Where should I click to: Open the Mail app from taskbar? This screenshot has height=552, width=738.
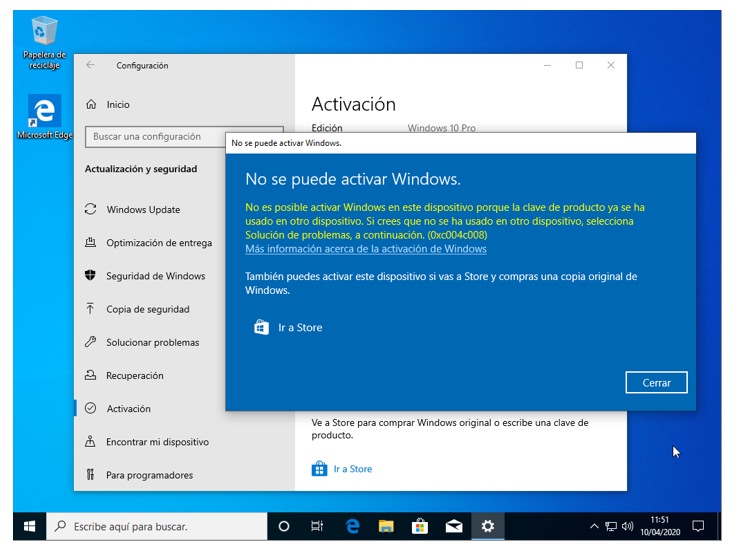(454, 526)
